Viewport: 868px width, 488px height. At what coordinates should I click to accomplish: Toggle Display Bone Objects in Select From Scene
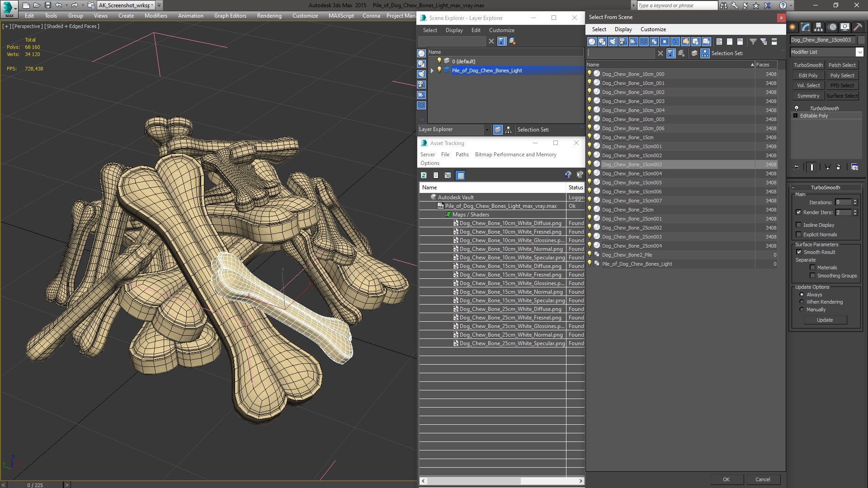click(675, 42)
